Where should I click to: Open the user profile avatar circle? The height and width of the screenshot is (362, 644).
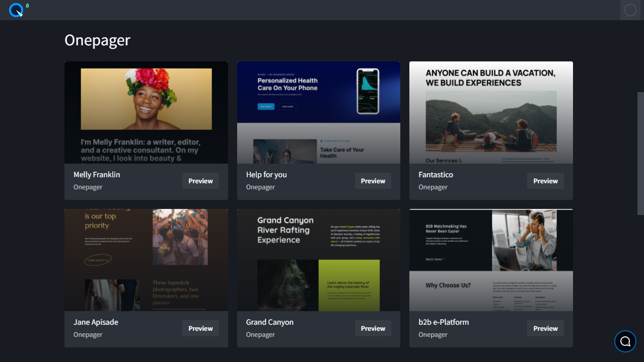coord(630,10)
